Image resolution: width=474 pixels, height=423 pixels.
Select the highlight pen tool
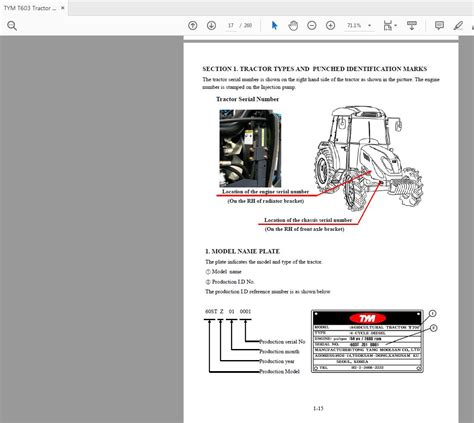tap(458, 25)
